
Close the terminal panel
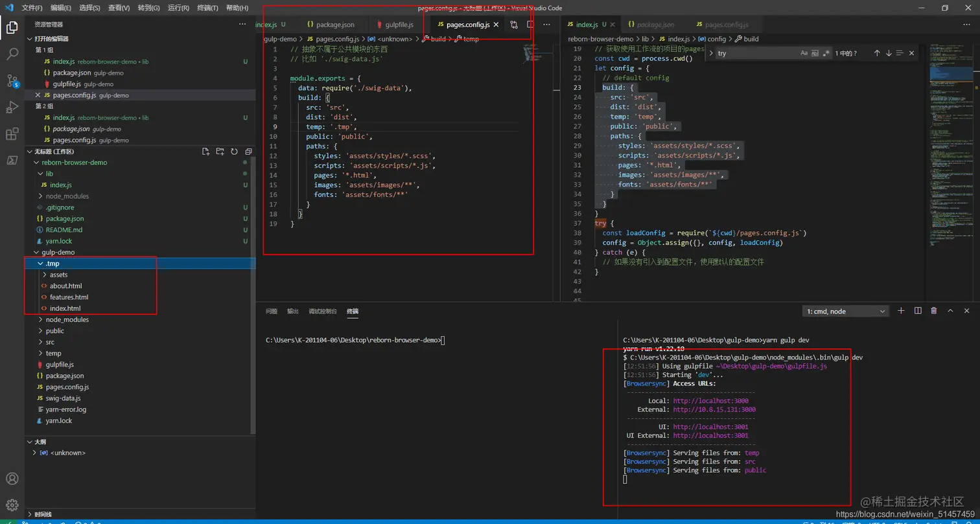(967, 311)
